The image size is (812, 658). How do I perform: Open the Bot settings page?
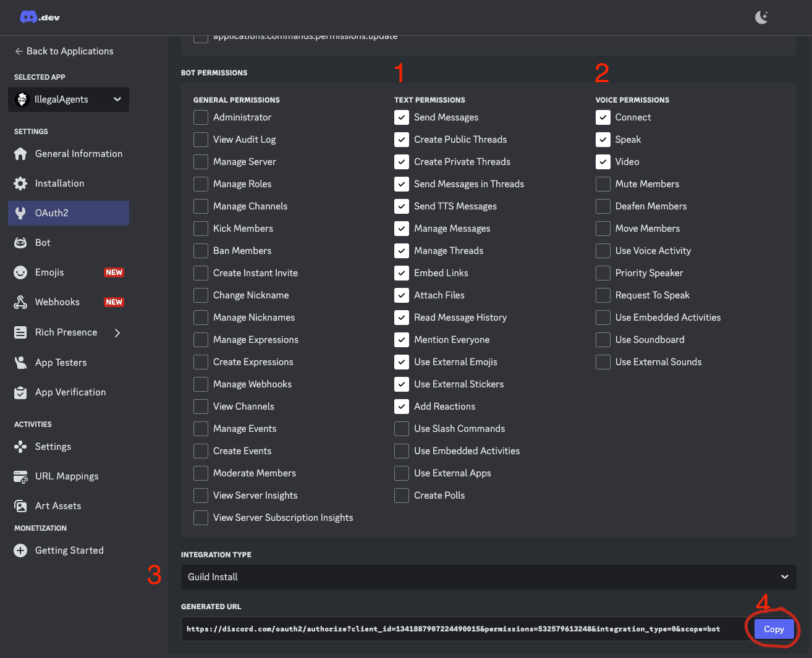[69, 243]
